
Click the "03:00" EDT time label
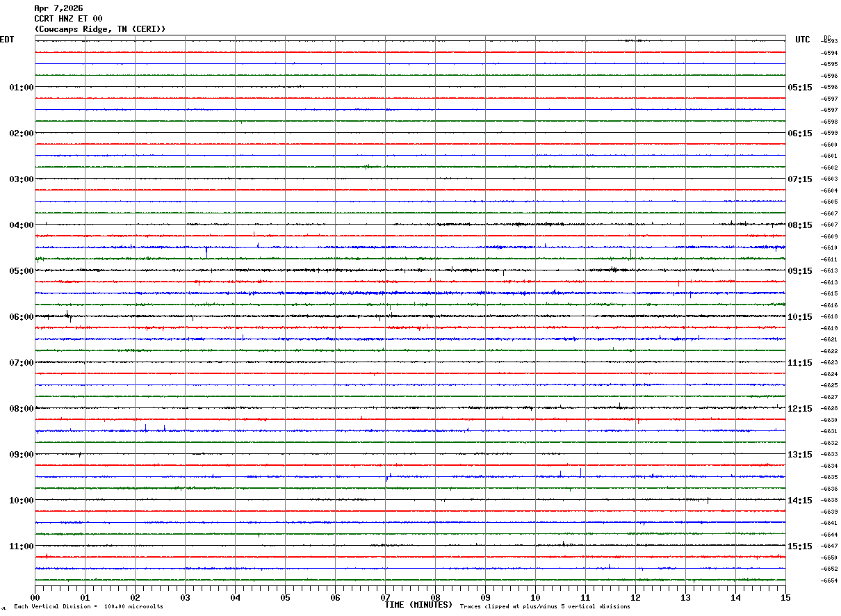[22, 179]
